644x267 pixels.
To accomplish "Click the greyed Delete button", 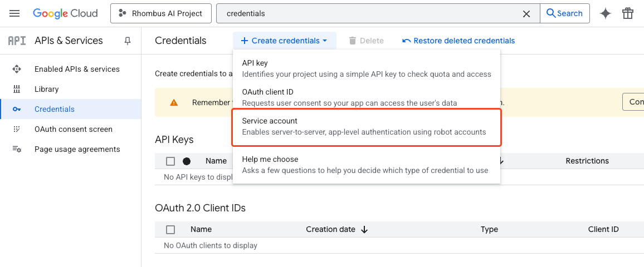I will coord(366,41).
